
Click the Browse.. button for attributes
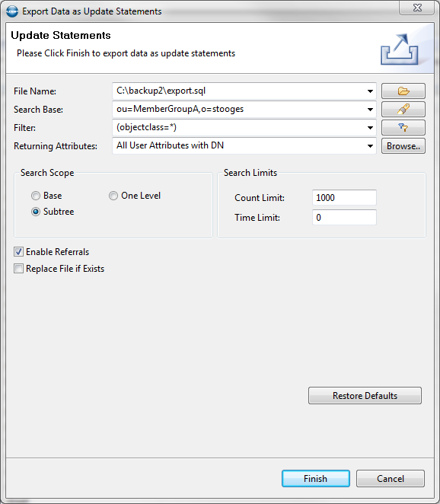[x=403, y=146]
